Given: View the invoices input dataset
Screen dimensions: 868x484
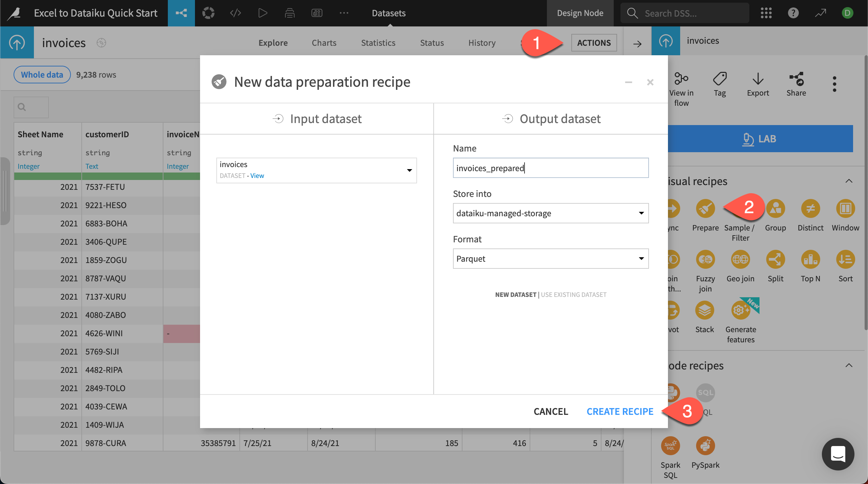Looking at the screenshot, I should click(x=257, y=176).
